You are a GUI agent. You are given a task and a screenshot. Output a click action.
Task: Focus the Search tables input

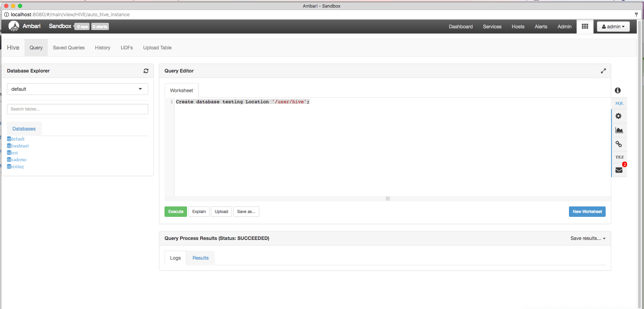(77, 109)
